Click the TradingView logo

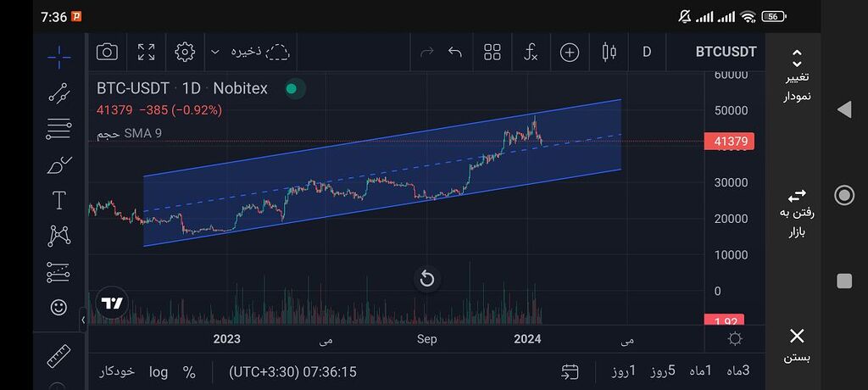113,303
